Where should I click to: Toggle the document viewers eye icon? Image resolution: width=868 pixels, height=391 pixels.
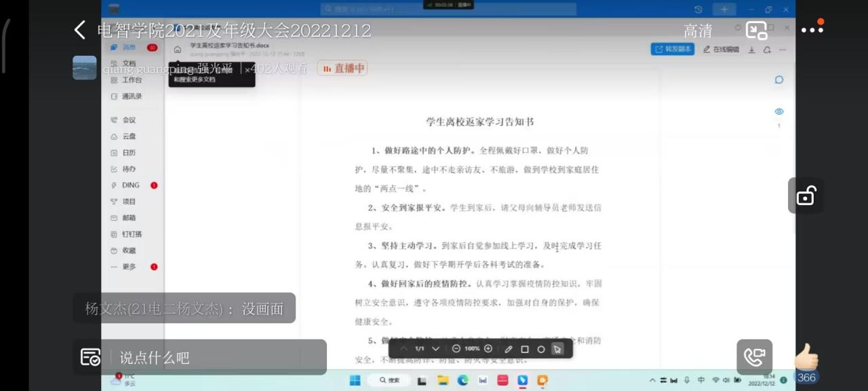(x=779, y=111)
